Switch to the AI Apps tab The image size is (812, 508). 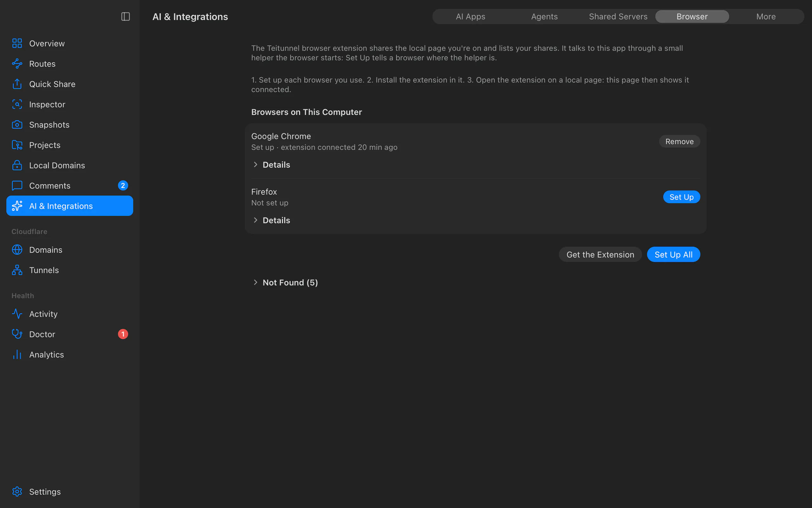[470, 17]
